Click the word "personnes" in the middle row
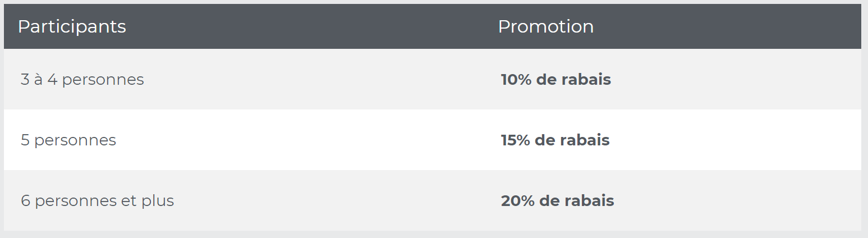This screenshot has height=238, width=868. click(x=75, y=141)
